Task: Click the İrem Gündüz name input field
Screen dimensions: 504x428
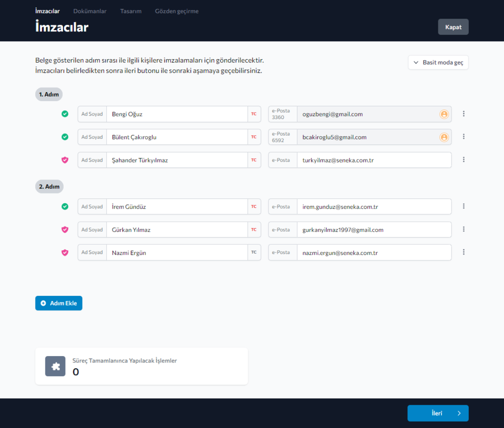Action: tap(177, 207)
